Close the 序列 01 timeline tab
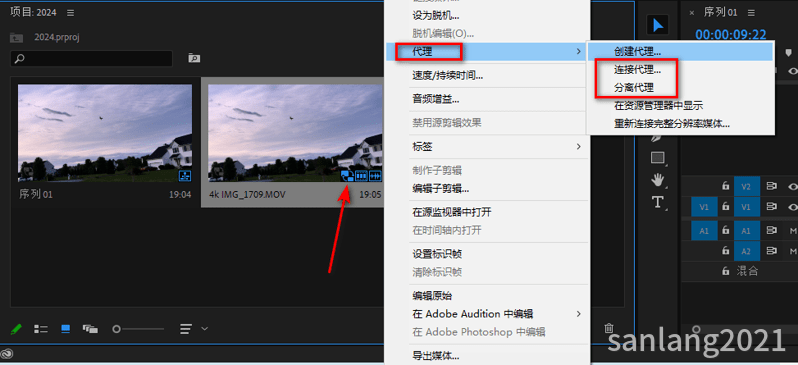The height and width of the screenshot is (365, 798). pyautogui.click(x=691, y=13)
